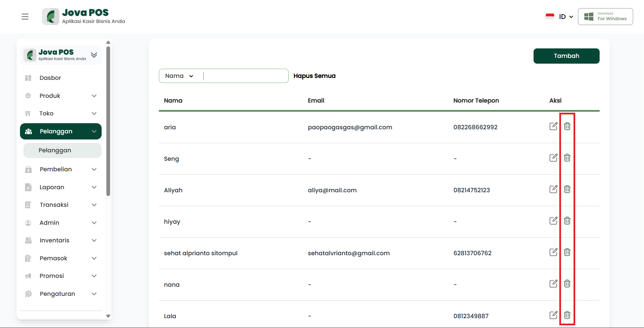Click the customer search text field
This screenshot has height=328, width=644.
point(245,76)
